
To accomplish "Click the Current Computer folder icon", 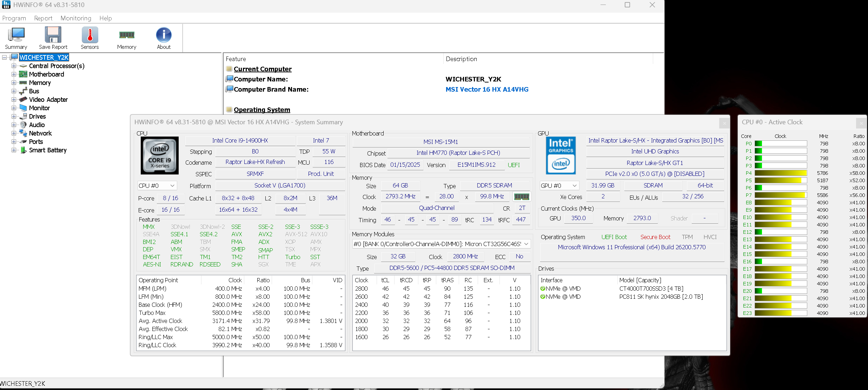I will click(x=229, y=69).
